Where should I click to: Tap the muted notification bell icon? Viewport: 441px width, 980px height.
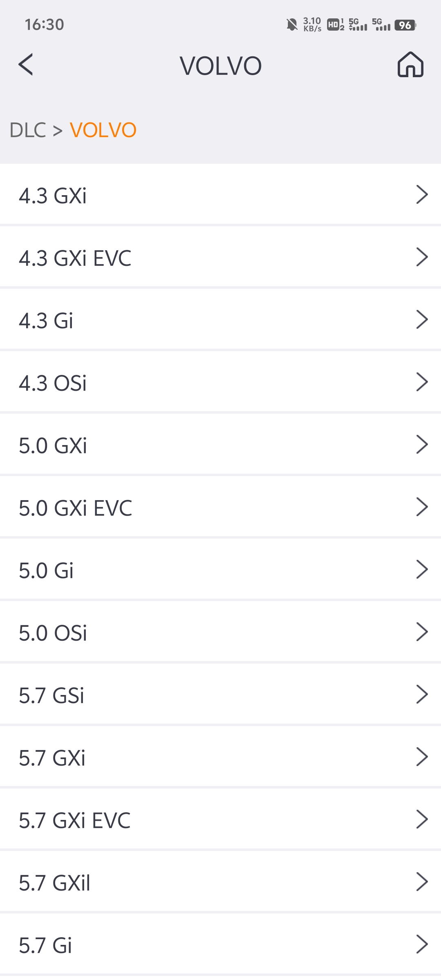tap(292, 25)
